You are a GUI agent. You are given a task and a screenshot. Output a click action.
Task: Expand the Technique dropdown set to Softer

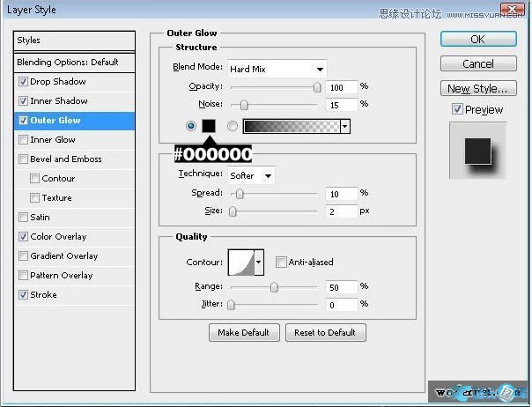point(250,175)
